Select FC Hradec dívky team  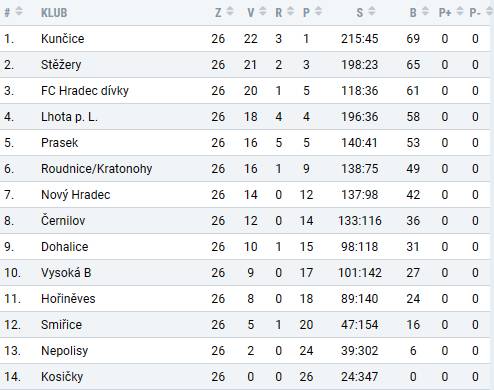(x=85, y=91)
